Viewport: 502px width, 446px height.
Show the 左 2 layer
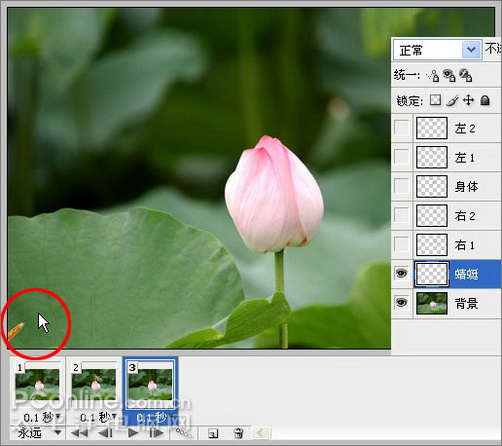(402, 128)
